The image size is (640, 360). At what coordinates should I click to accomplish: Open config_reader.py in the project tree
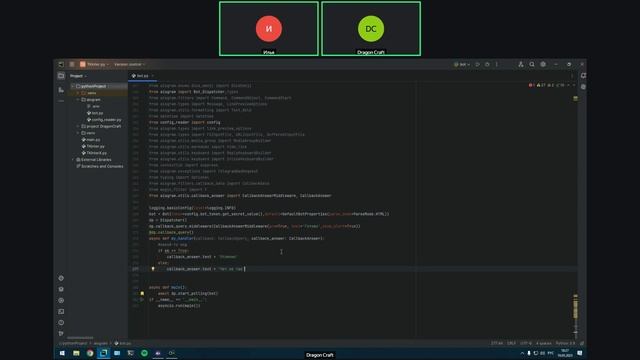(x=104, y=120)
